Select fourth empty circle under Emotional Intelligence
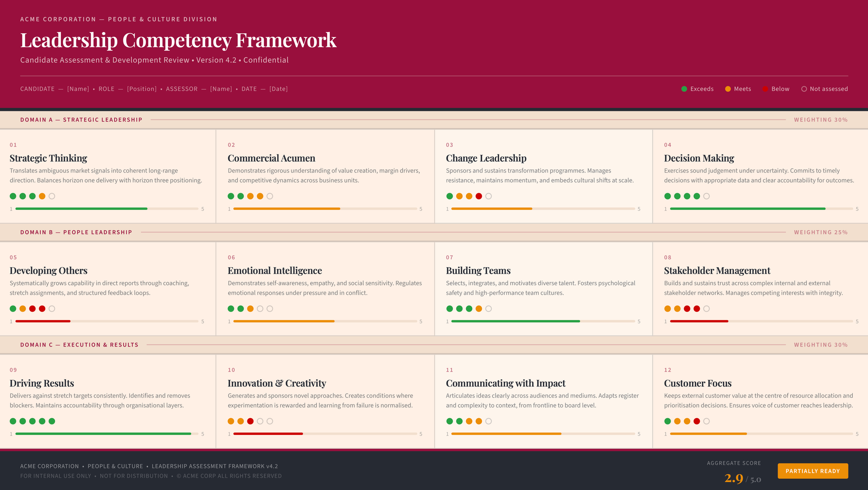 click(260, 309)
